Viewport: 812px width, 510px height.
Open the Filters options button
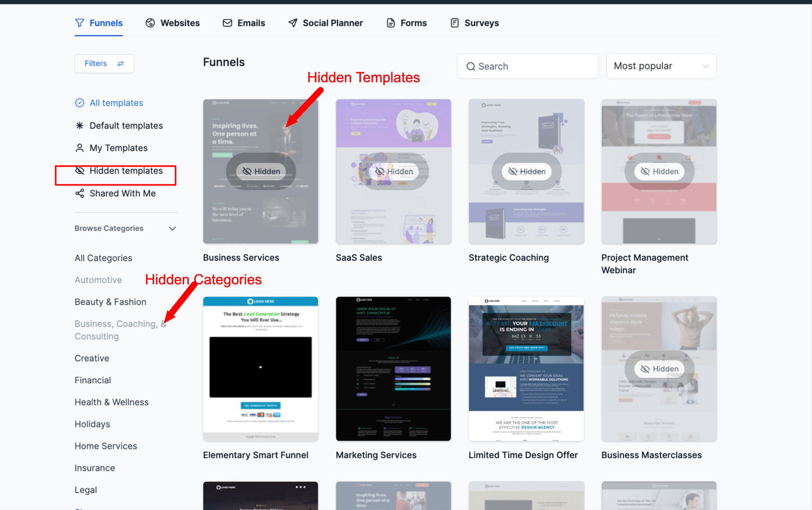(x=104, y=64)
